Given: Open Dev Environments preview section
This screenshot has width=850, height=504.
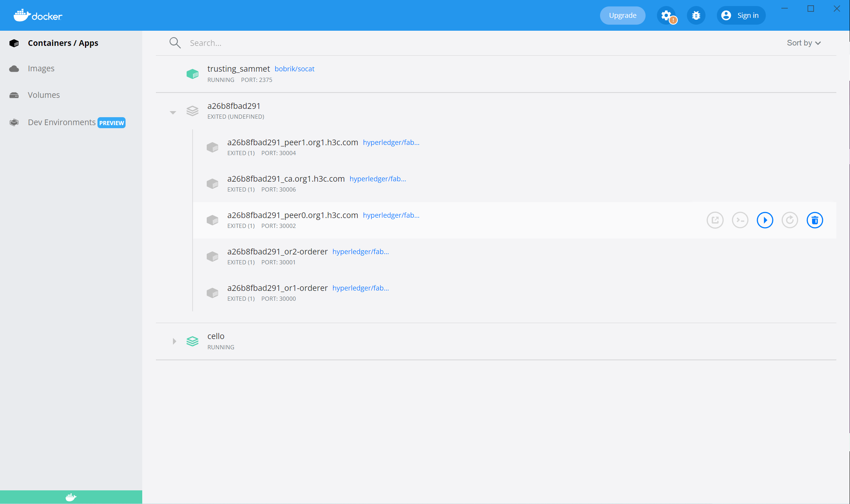Looking at the screenshot, I should (62, 122).
